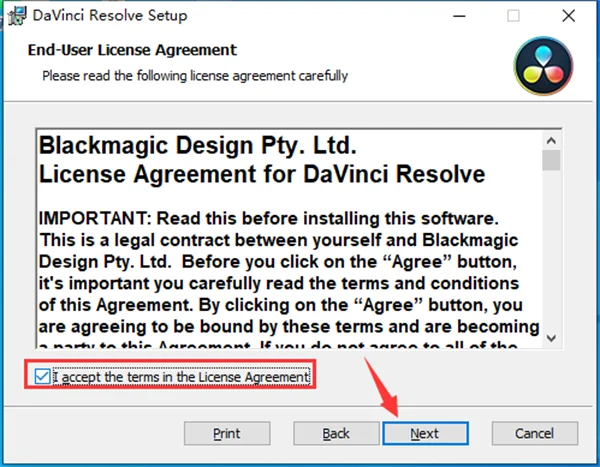The image size is (600, 467).
Task: Click the Print button
Action: pos(227,433)
